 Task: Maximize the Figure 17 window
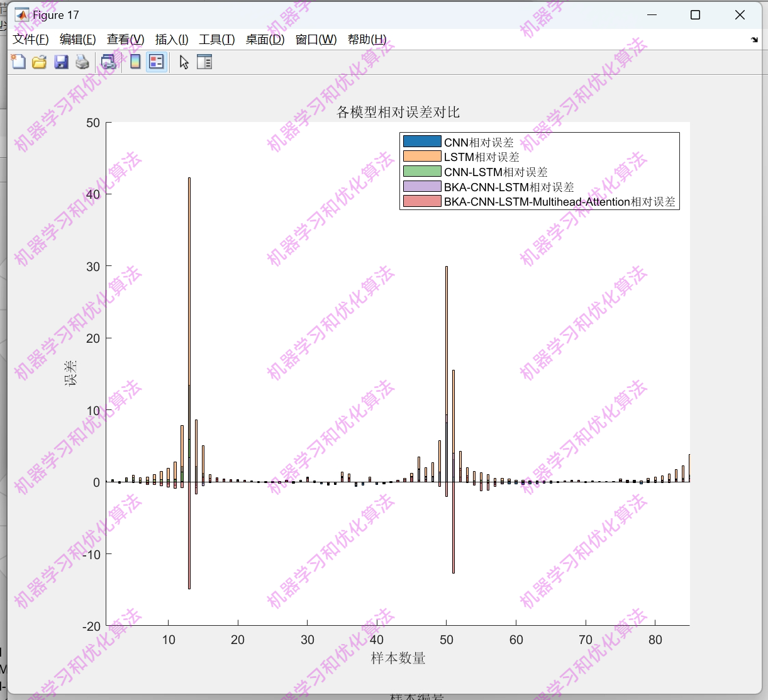695,15
